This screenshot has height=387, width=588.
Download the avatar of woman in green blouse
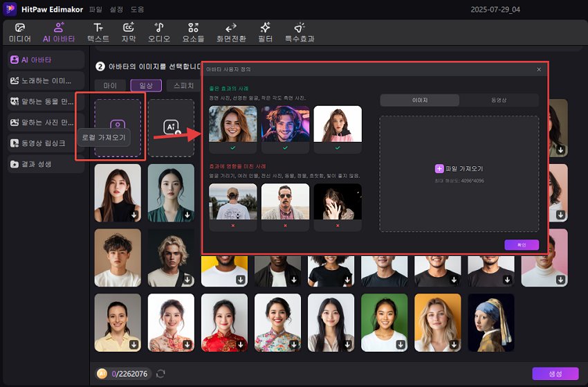(x=187, y=215)
